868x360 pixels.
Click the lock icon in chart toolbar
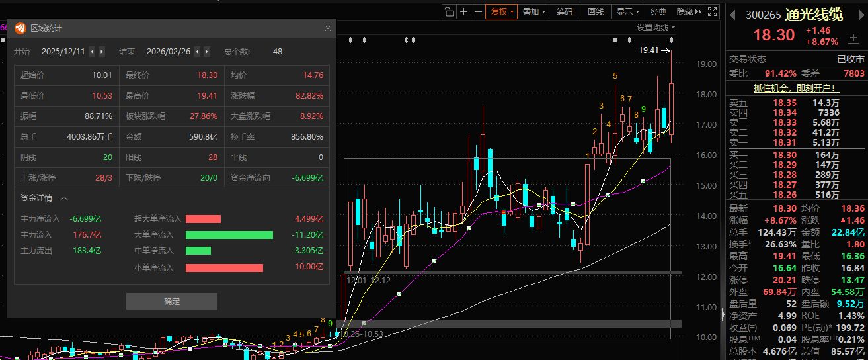click(450, 11)
